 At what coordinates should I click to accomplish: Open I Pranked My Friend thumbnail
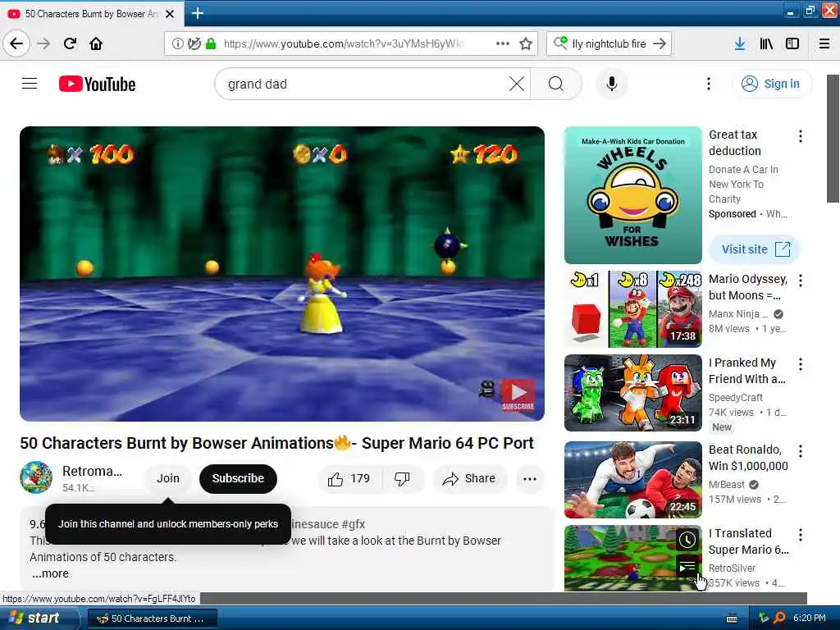click(632, 393)
